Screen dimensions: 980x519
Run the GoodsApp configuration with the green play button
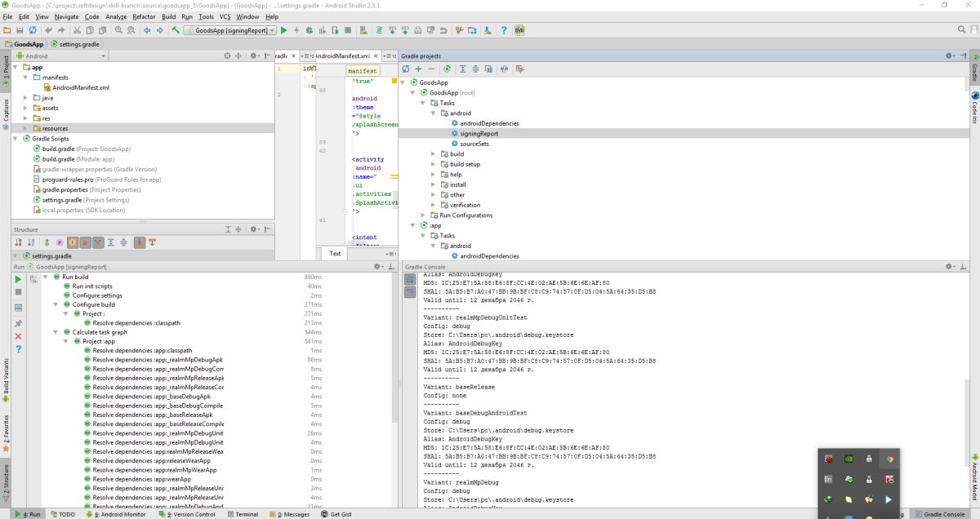pyautogui.click(x=283, y=30)
